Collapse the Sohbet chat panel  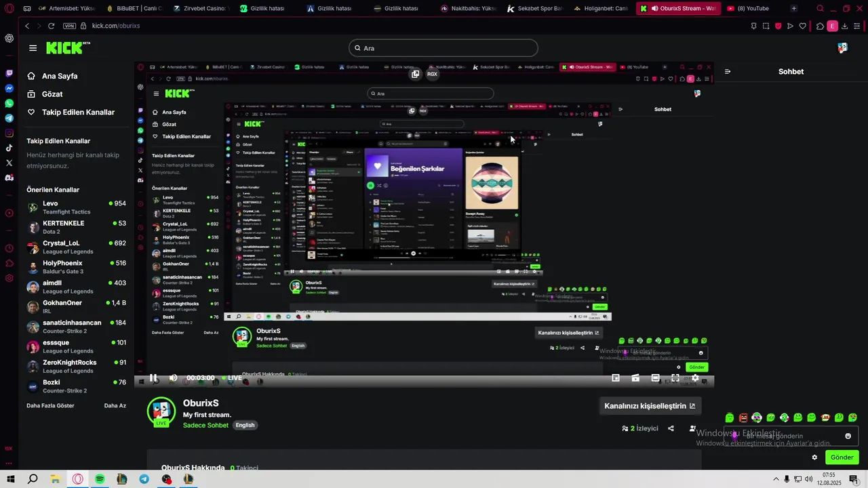[728, 71]
